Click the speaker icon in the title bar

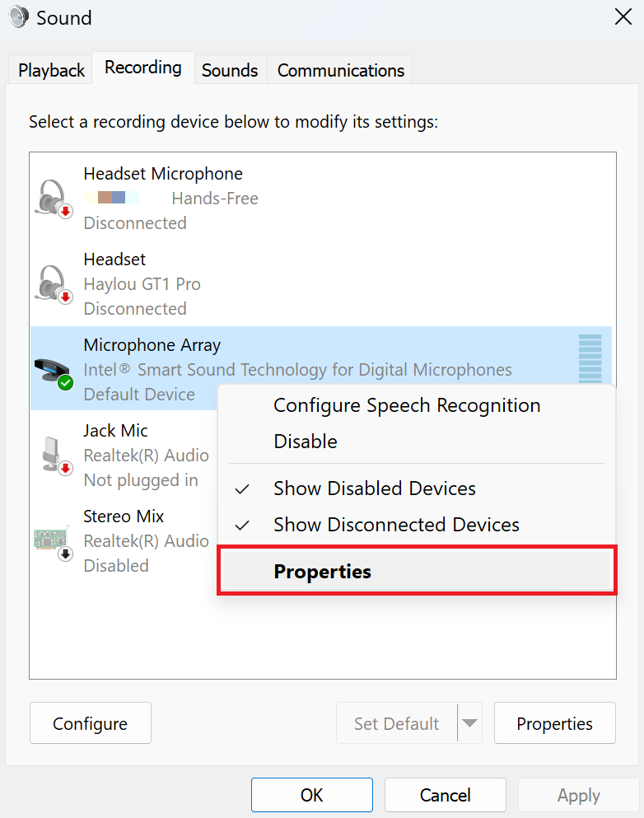(17, 16)
